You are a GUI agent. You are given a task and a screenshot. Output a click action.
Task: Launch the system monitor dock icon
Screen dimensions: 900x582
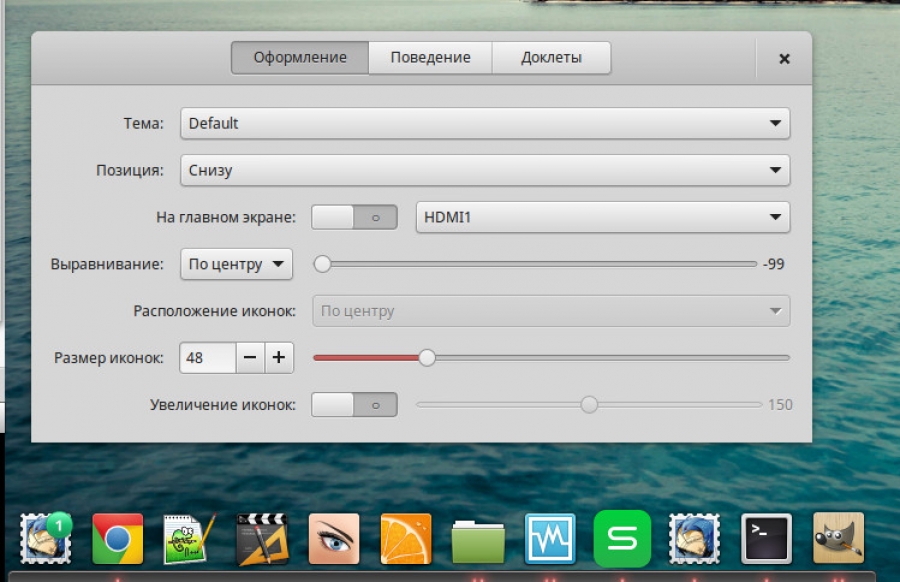point(550,539)
